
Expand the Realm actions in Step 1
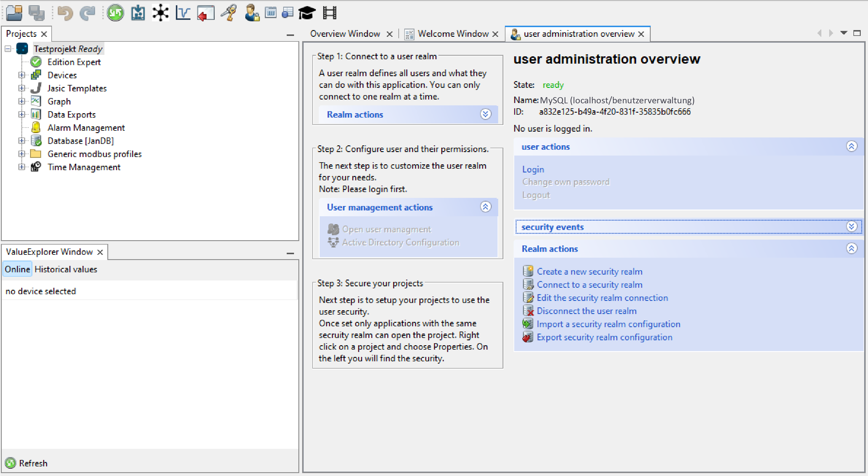[486, 114]
